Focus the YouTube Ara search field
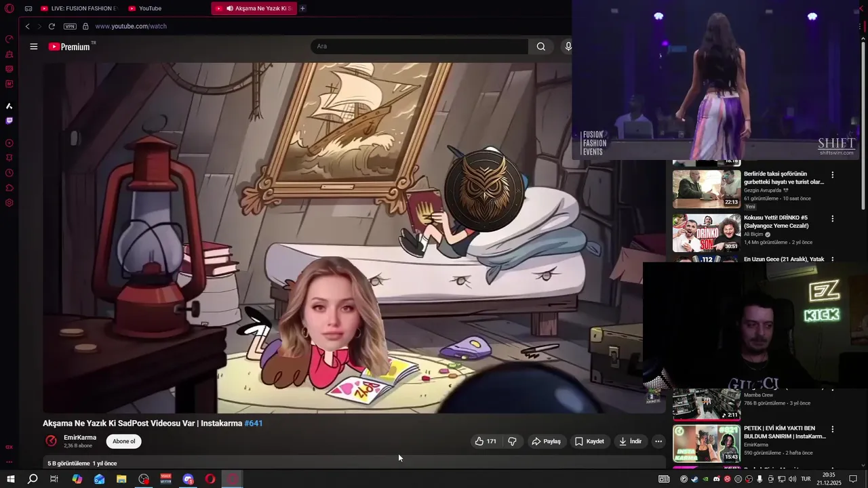Screen dimensions: 868x488 click(x=419, y=46)
